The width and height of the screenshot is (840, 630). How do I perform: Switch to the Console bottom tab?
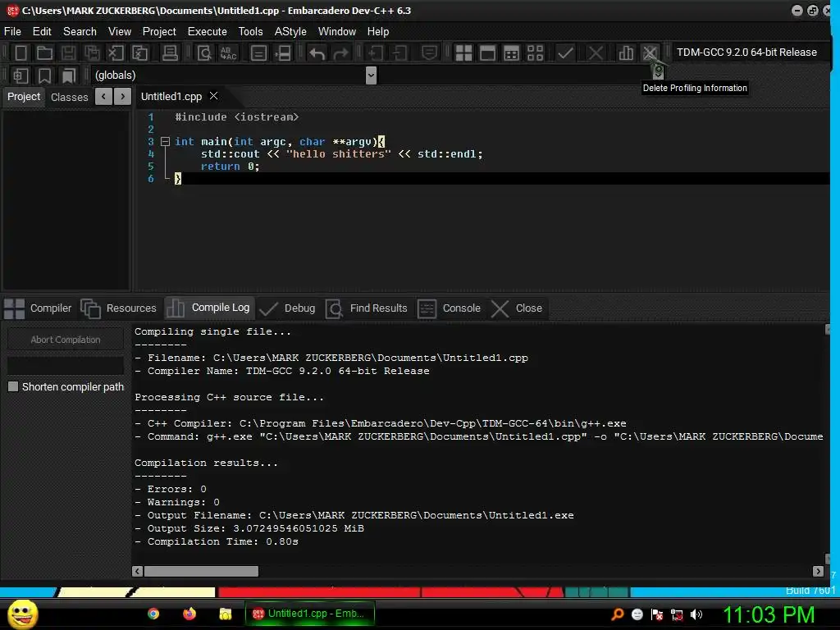click(x=449, y=308)
